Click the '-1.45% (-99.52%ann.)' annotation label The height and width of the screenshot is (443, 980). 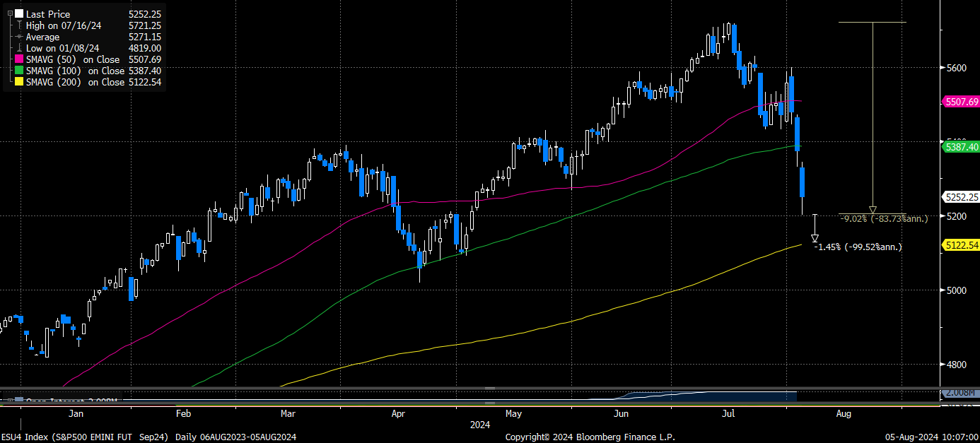coord(858,247)
